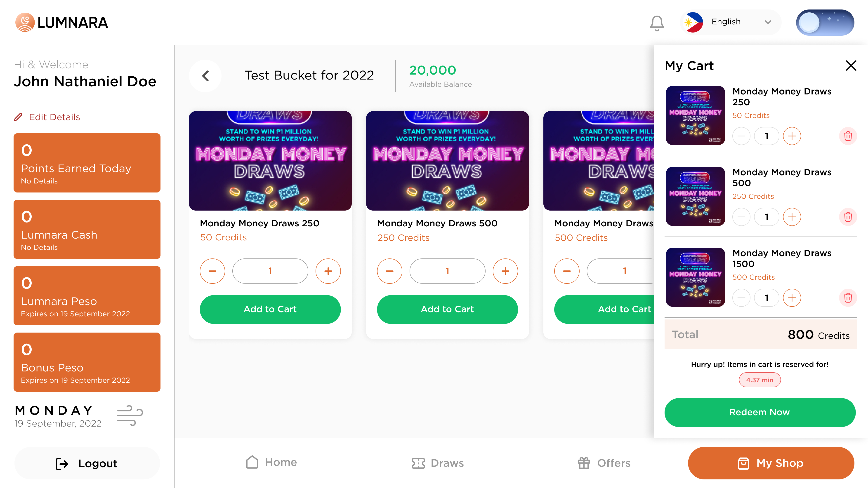Click the cart reservation timer badge
The width and height of the screenshot is (868, 488).
759,380
